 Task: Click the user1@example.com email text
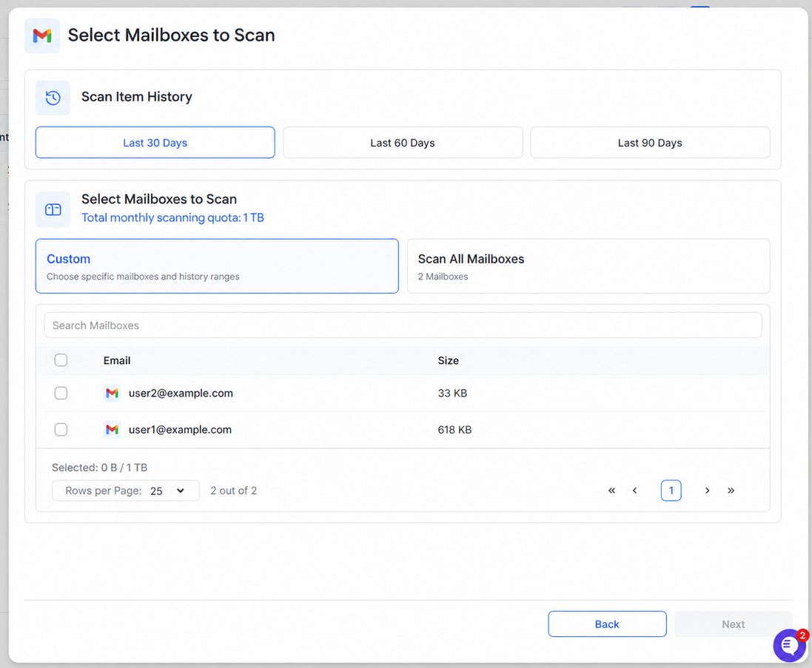[x=180, y=430]
